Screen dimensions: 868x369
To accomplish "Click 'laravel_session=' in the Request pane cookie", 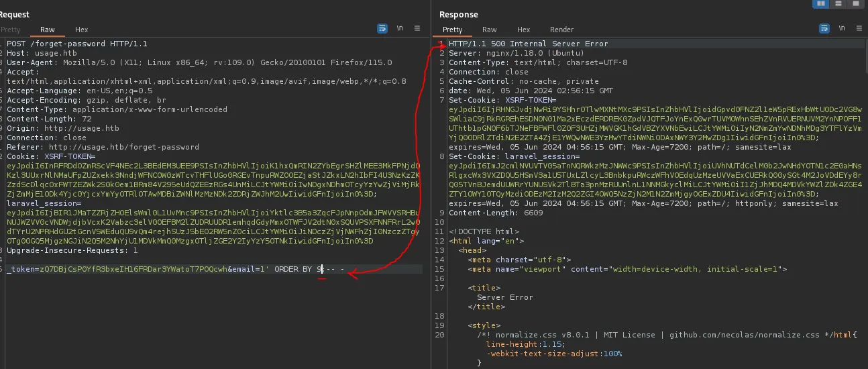I will point(44,203).
